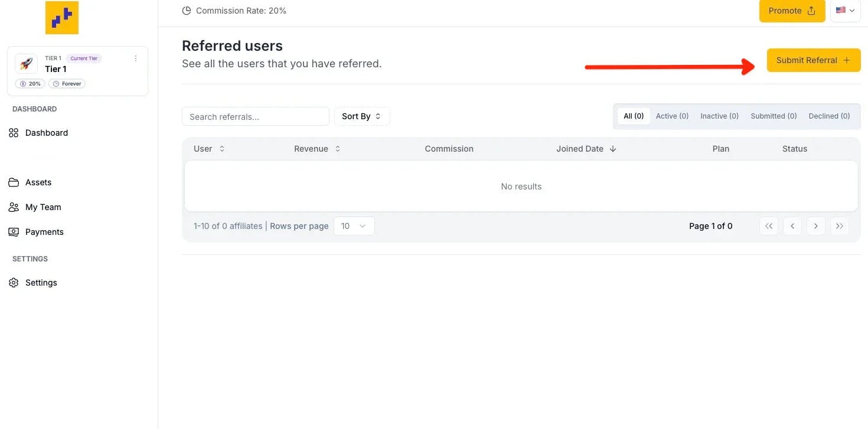Select the Declined (0) tab
This screenshot has height=429, width=868.
coord(829,116)
